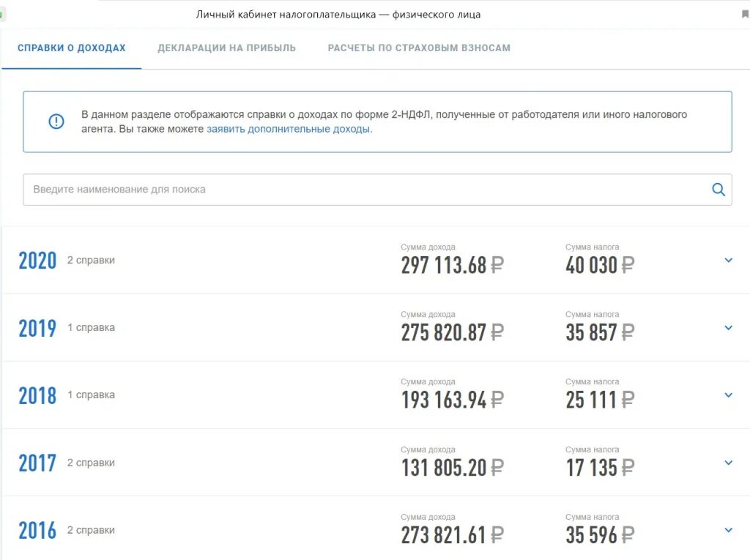The image size is (750, 560).
Task: Click 'Сумма налога' label in 2019 row
Action: (x=592, y=314)
